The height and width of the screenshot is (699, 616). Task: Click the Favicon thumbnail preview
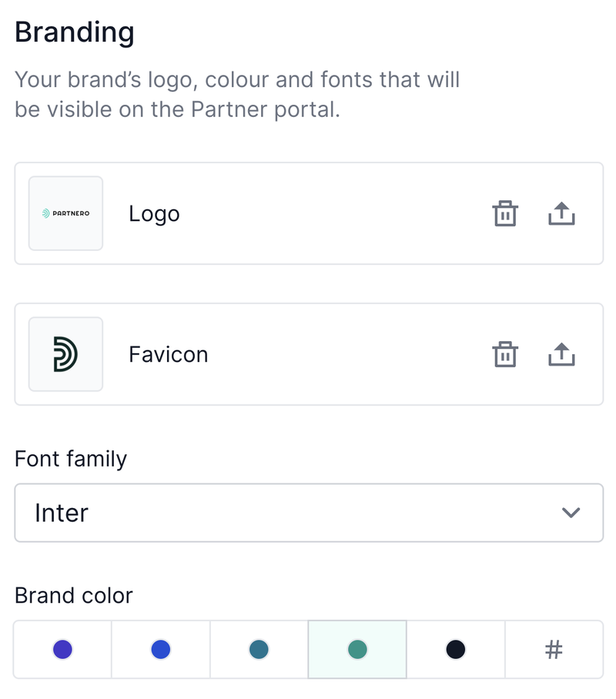coord(65,354)
